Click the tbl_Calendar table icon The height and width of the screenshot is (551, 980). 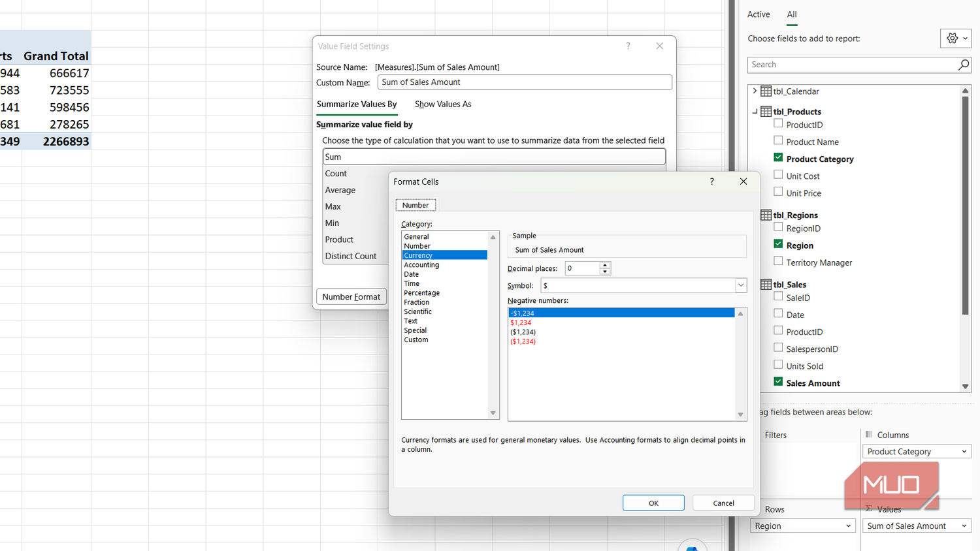click(x=766, y=91)
